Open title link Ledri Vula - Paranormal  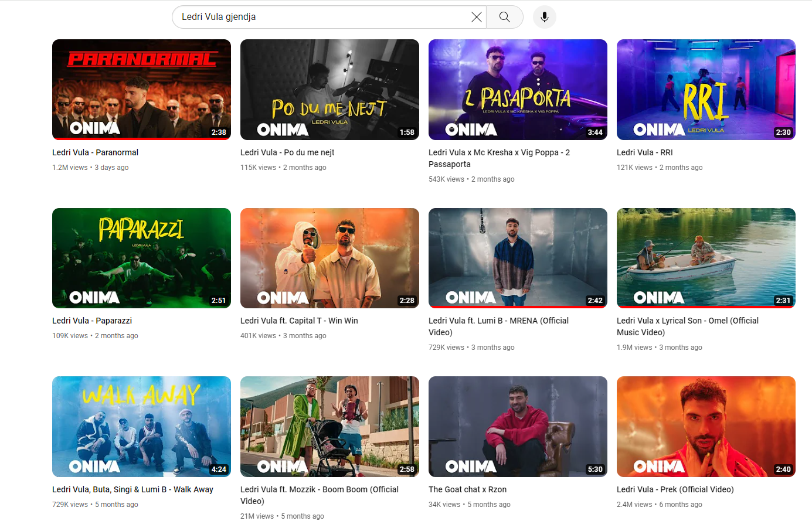(95, 152)
